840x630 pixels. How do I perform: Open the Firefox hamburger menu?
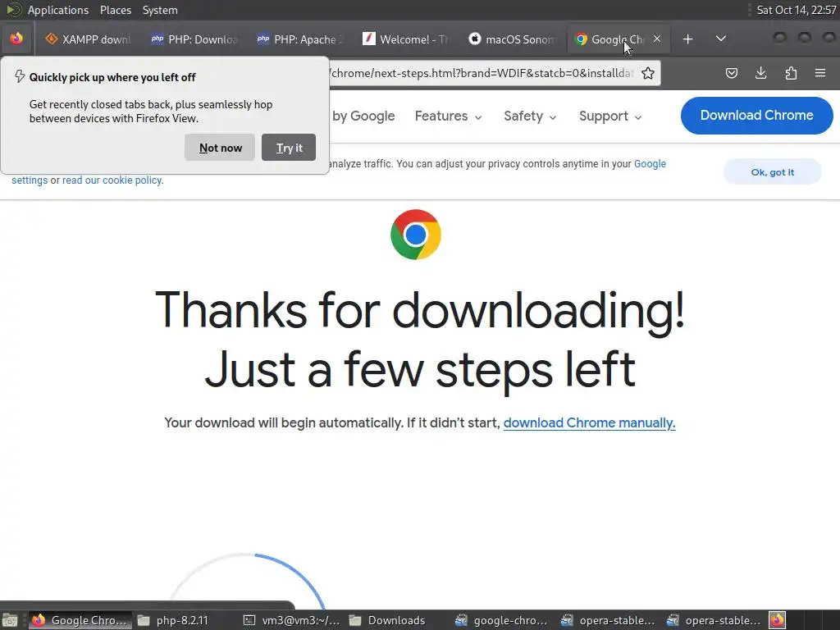pyautogui.click(x=820, y=73)
